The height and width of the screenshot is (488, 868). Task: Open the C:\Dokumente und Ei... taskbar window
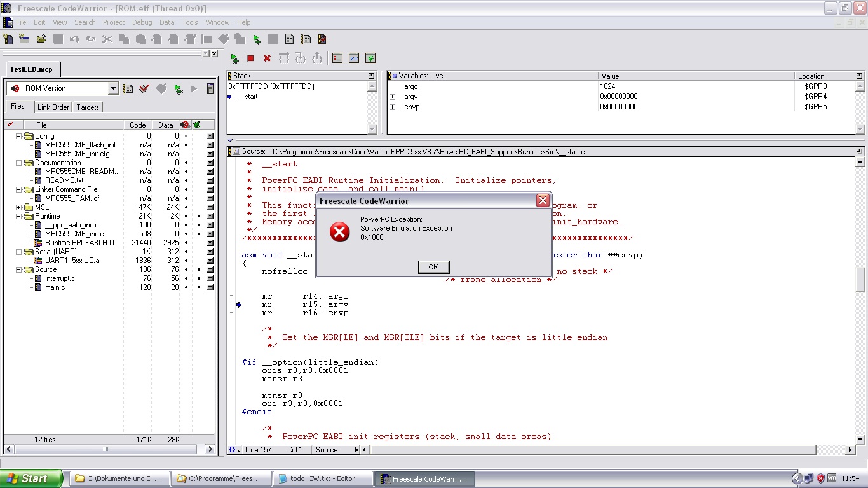121,478
